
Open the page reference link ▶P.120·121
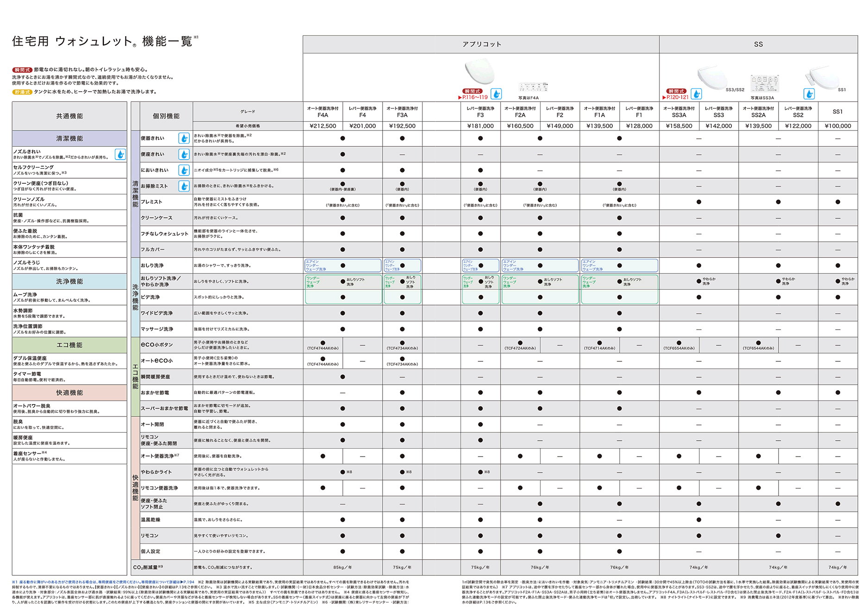pos(676,97)
